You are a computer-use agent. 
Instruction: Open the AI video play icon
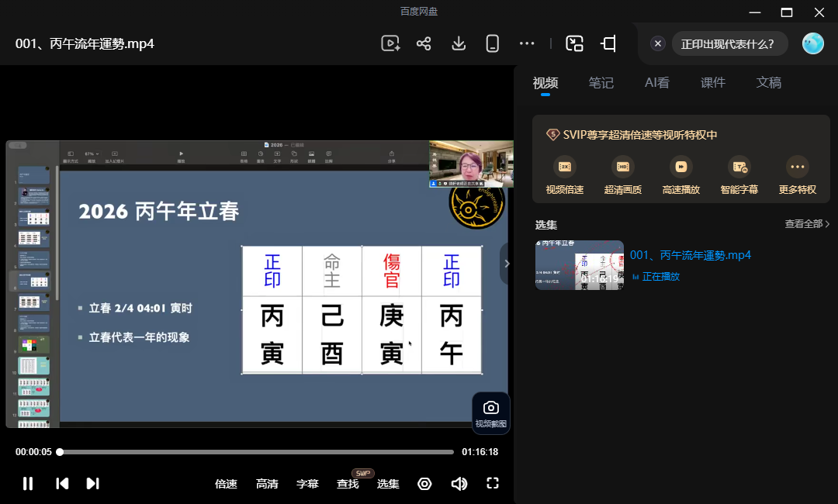[x=390, y=43]
